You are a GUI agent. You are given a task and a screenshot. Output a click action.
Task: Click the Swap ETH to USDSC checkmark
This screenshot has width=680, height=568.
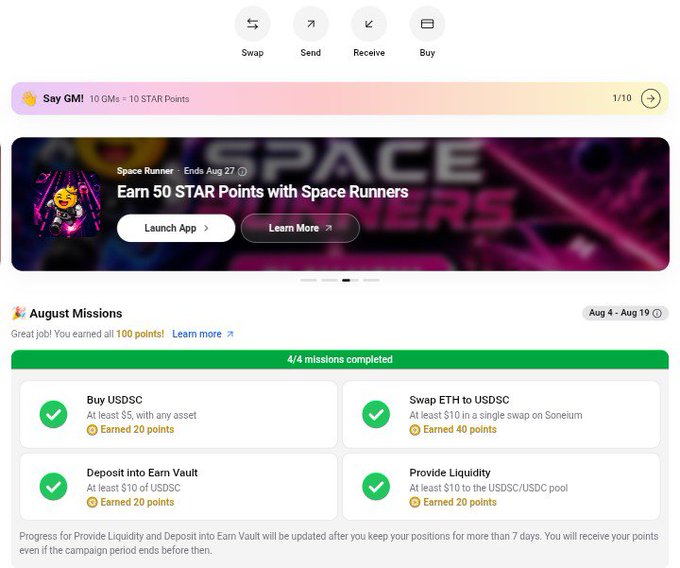376,414
